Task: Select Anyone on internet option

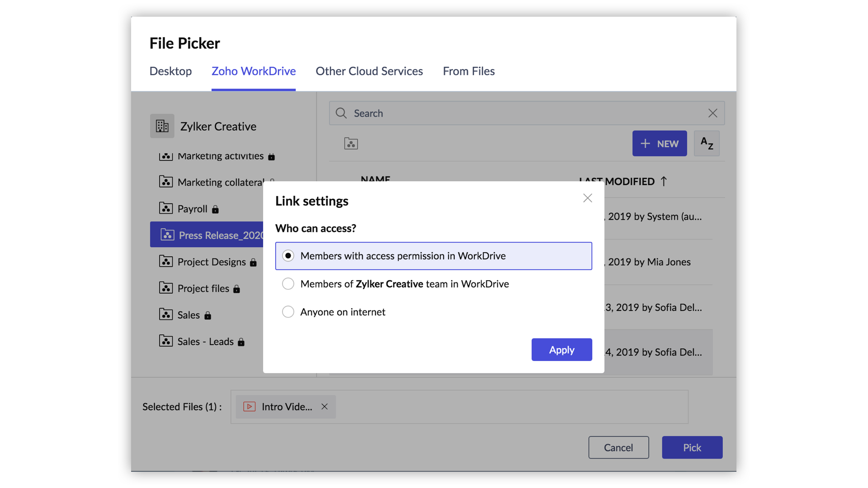Action: coord(288,312)
